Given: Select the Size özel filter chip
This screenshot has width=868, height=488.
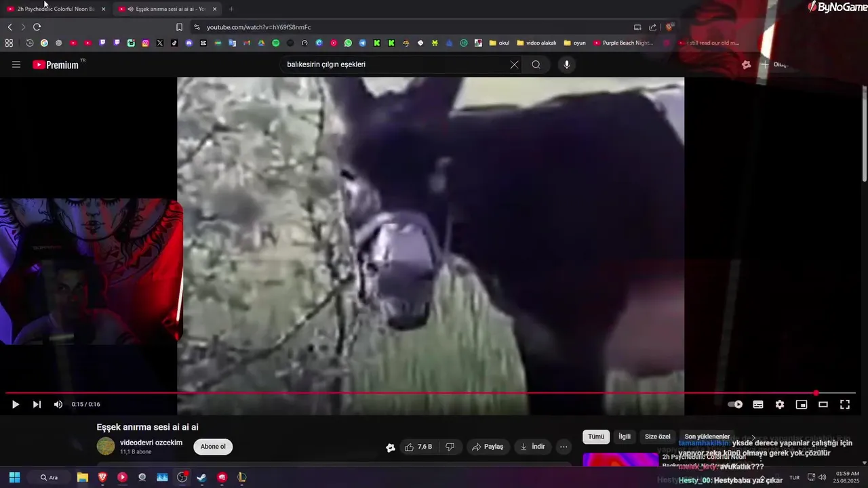Looking at the screenshot, I should [x=657, y=437].
